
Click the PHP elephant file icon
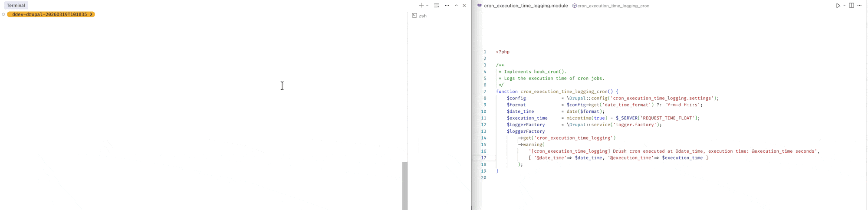[480, 6]
